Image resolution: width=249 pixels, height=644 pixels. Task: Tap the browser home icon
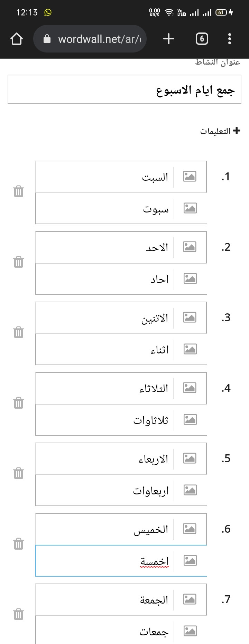point(17,39)
